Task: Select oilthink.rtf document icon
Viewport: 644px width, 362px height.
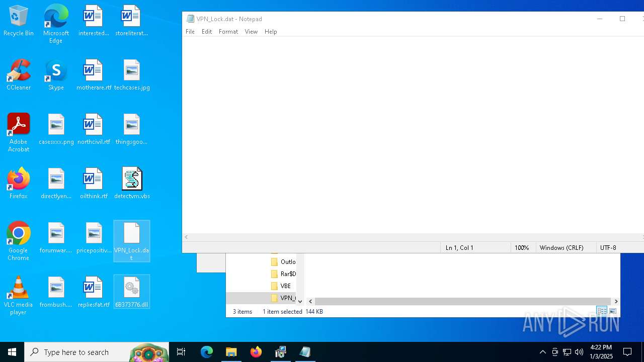Action: [x=94, y=184]
